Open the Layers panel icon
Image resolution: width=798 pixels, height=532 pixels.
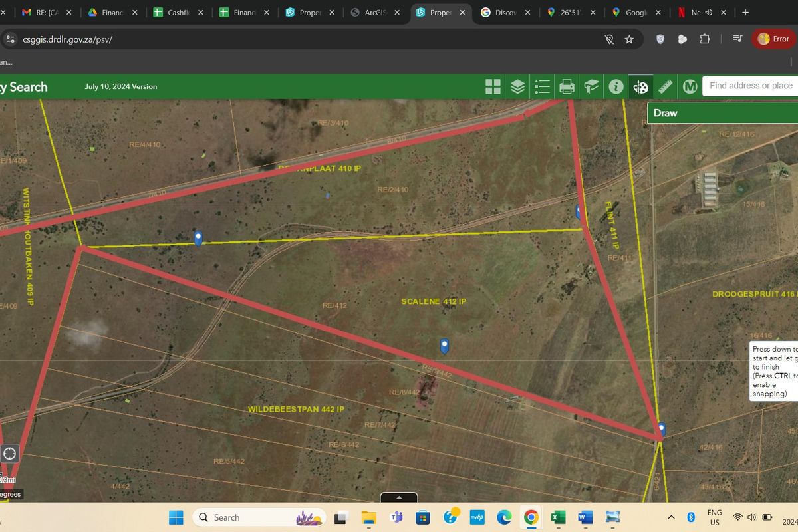(517, 86)
